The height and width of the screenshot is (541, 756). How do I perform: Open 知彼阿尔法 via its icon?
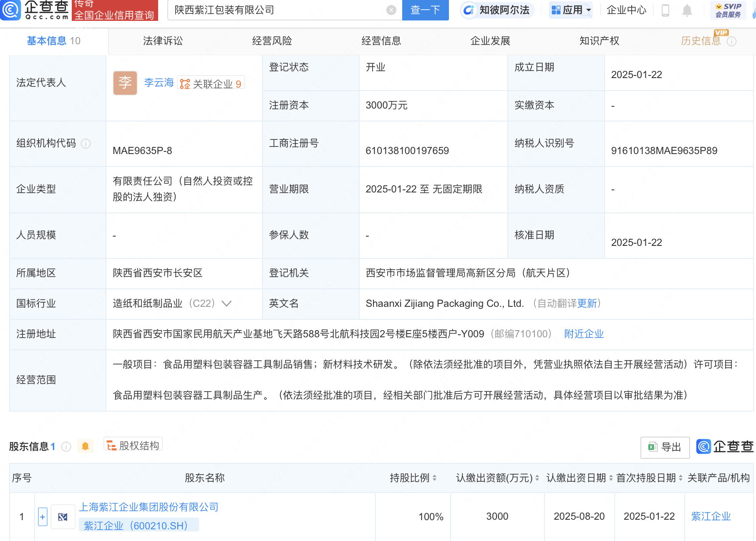point(469,10)
